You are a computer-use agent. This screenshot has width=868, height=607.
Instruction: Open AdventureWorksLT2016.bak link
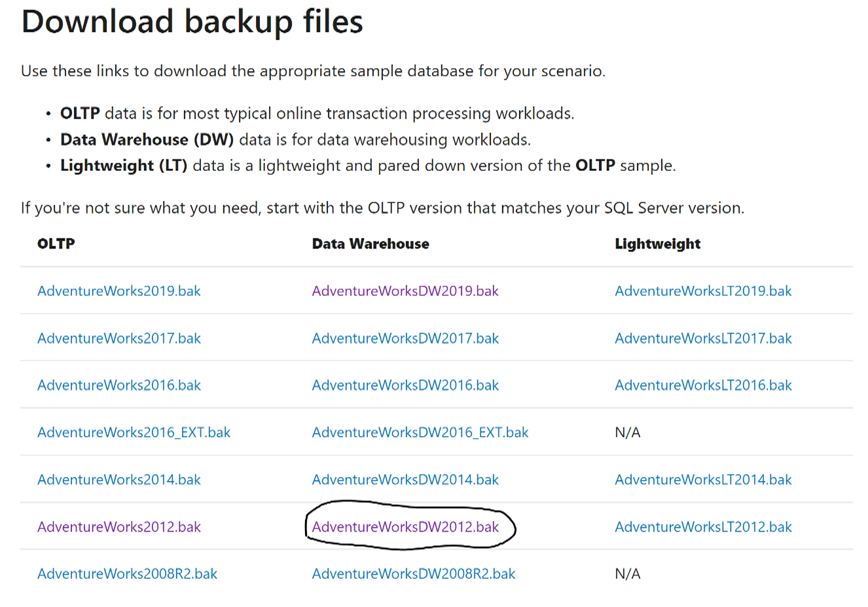tap(702, 385)
